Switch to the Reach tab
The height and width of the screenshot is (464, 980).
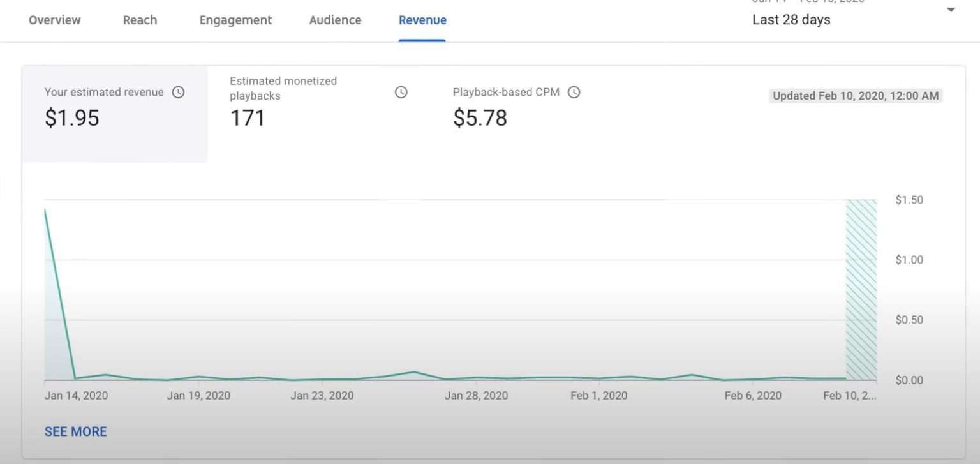coord(140,20)
